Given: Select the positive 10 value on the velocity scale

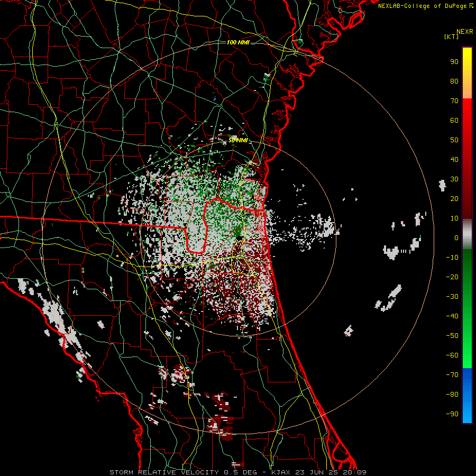Looking at the screenshot, I should point(454,218).
